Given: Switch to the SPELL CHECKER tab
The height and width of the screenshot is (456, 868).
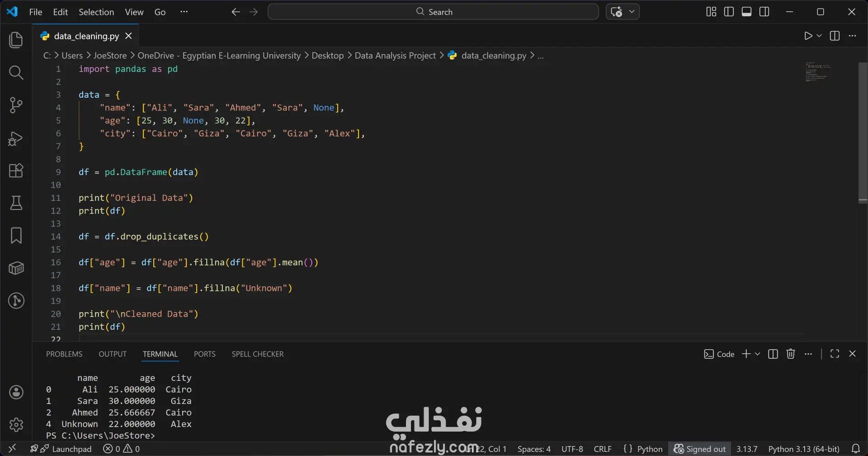Looking at the screenshot, I should (258, 354).
